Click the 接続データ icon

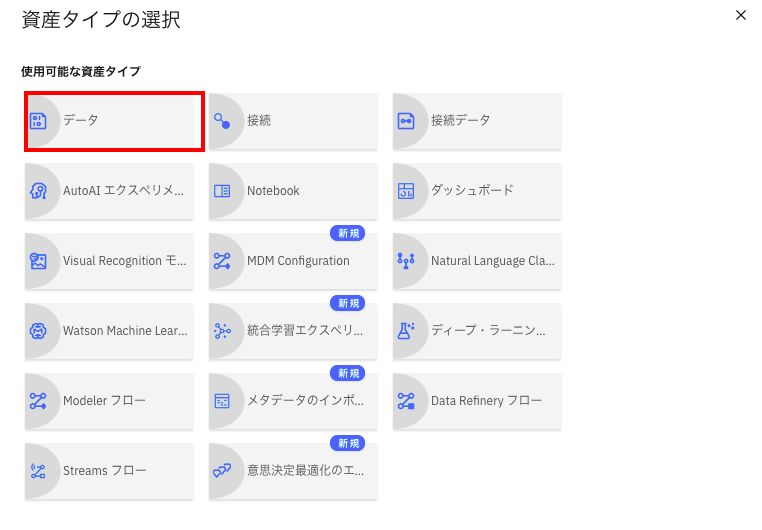[406, 121]
